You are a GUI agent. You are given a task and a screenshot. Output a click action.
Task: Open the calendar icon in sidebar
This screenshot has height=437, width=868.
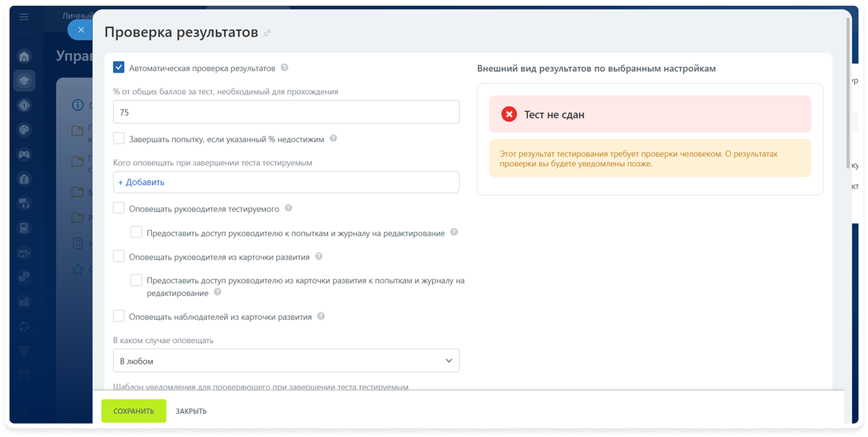(24, 375)
